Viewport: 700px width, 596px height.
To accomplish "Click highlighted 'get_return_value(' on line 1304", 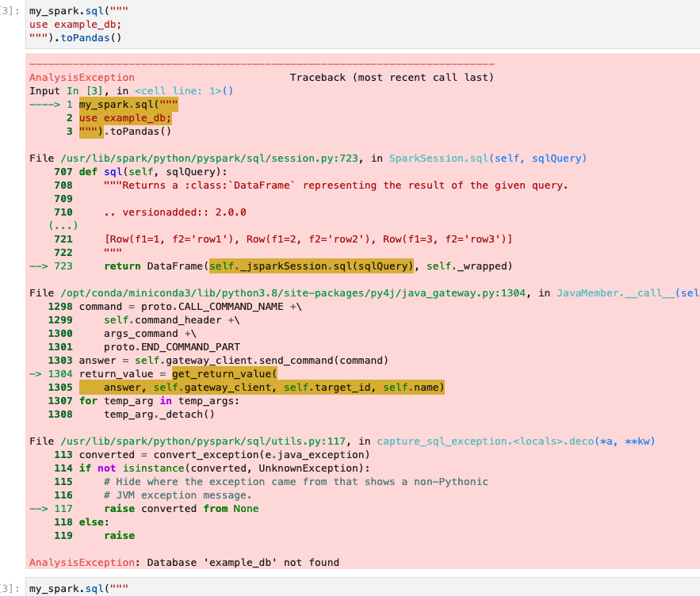I will (x=224, y=374).
